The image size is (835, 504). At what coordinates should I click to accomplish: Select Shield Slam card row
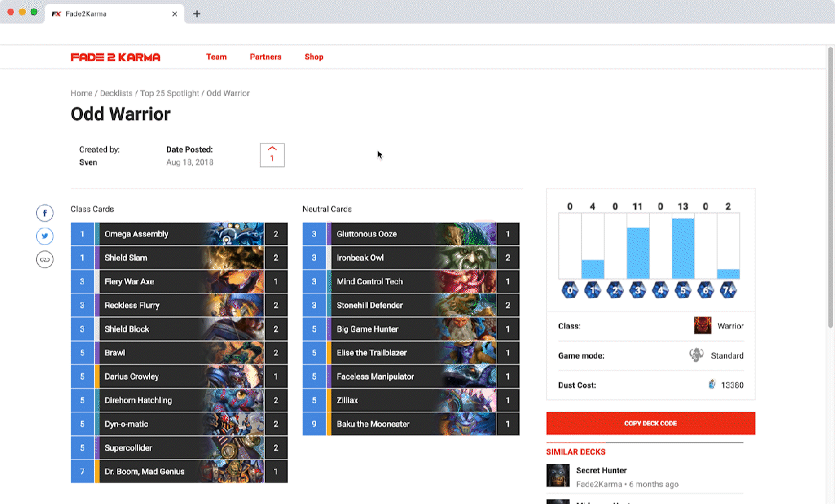(x=179, y=258)
